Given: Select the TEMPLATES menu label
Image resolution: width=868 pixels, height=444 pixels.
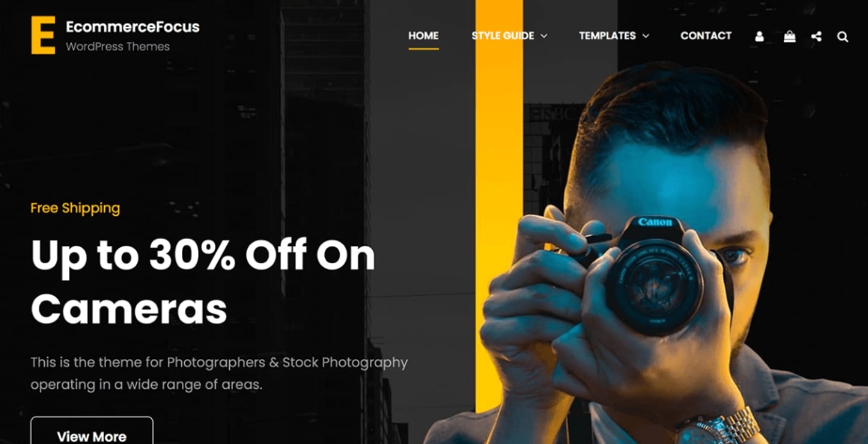Looking at the screenshot, I should pyautogui.click(x=607, y=36).
